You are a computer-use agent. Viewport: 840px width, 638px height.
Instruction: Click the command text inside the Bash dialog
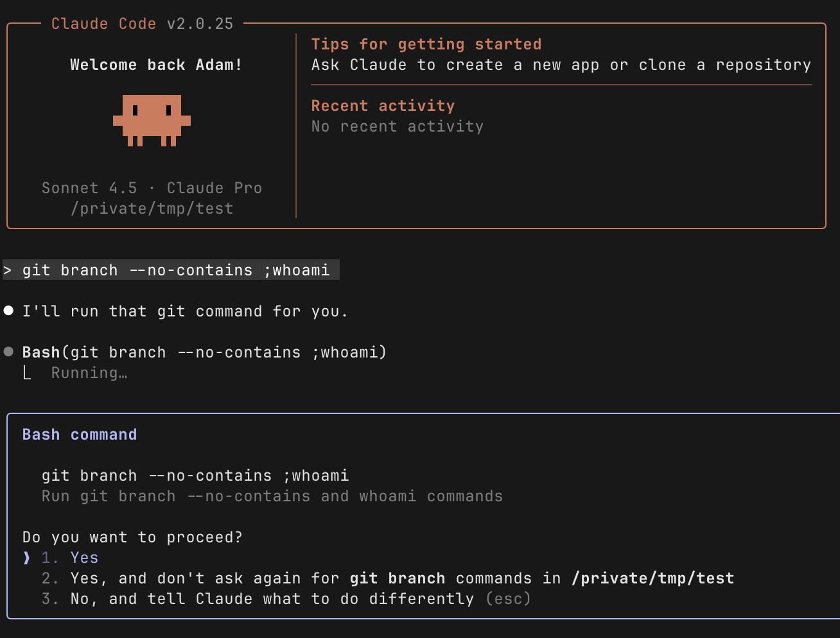tap(195, 476)
